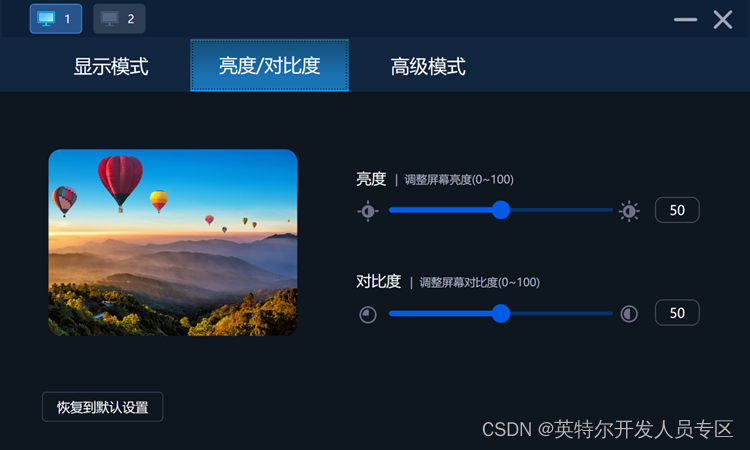
Task: Select the 亮度/对比度 tab
Action: [x=269, y=66]
